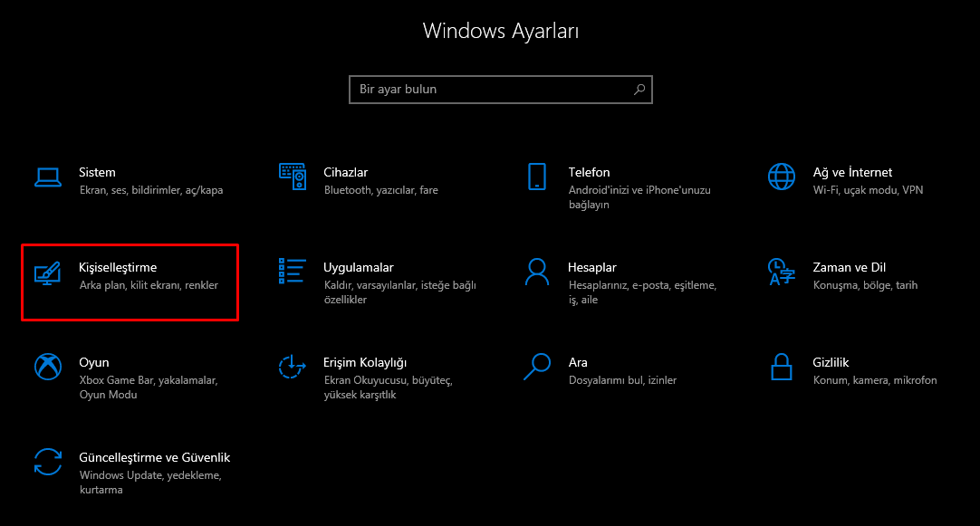Click "Arka plan, kilit ekranı, renkler" text

coord(149,285)
